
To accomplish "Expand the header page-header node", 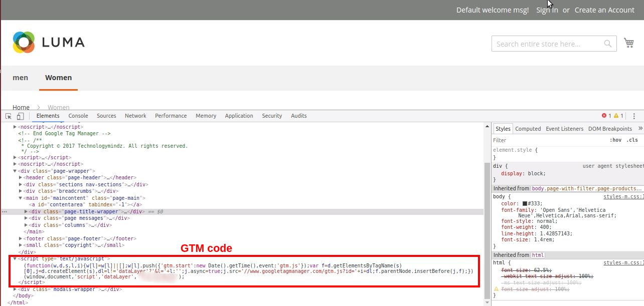I will click(21, 177).
